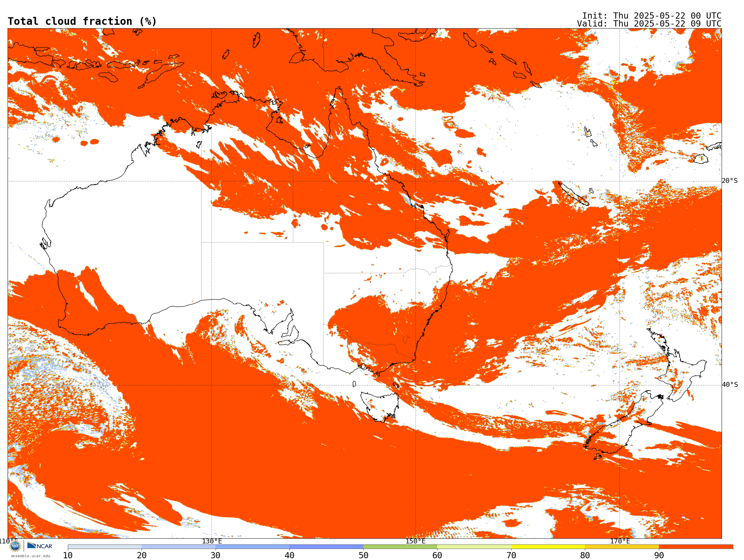Click the 150°E longitude label
Screen dimensions: 744x560
(x=415, y=541)
